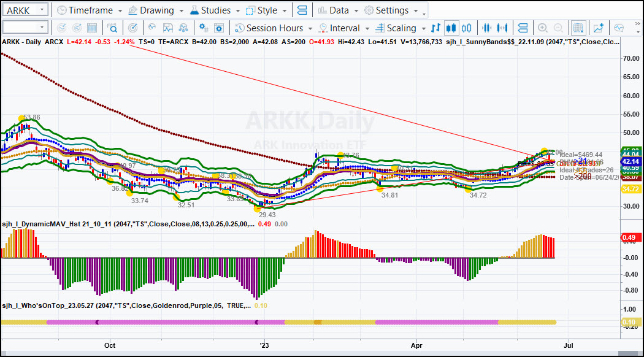
Task: Click the Ideal=$469.44 chart annotation
Action: click(581, 155)
